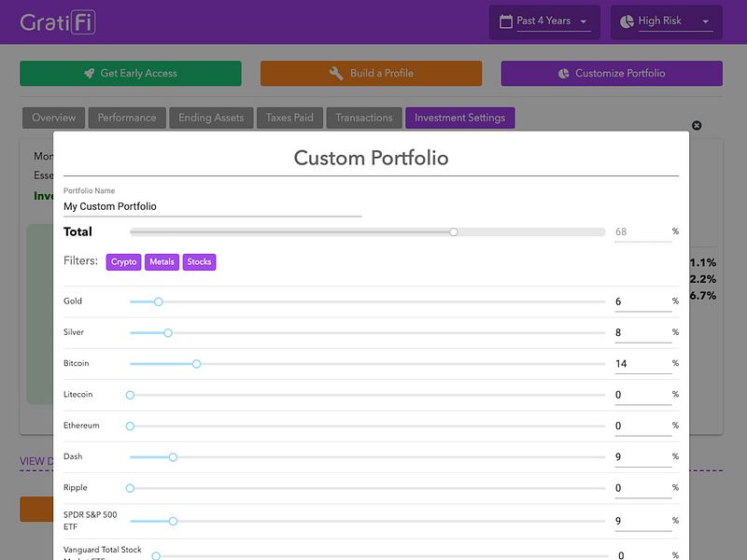Screen dimensions: 747x560
Task: Click the Dash percentage field
Action: pos(643,457)
